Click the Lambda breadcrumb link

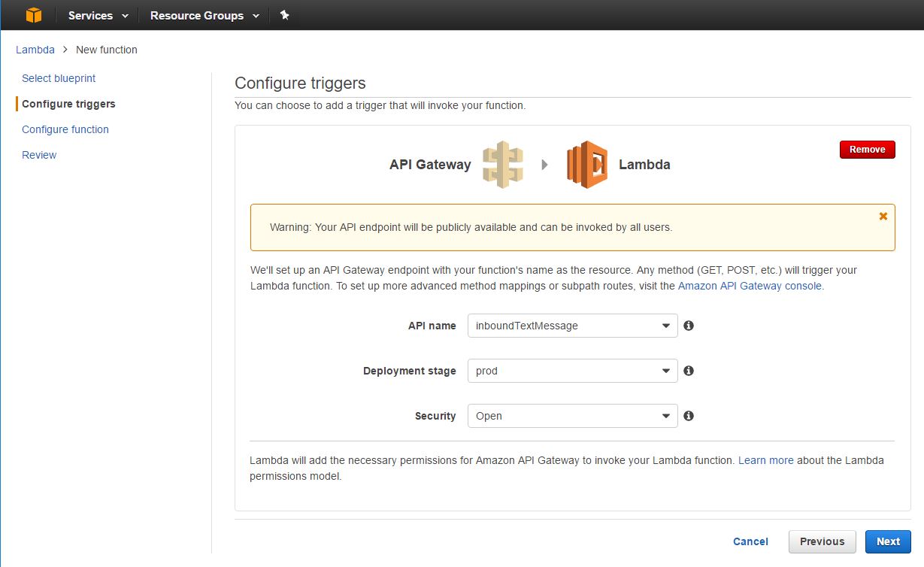(35, 50)
